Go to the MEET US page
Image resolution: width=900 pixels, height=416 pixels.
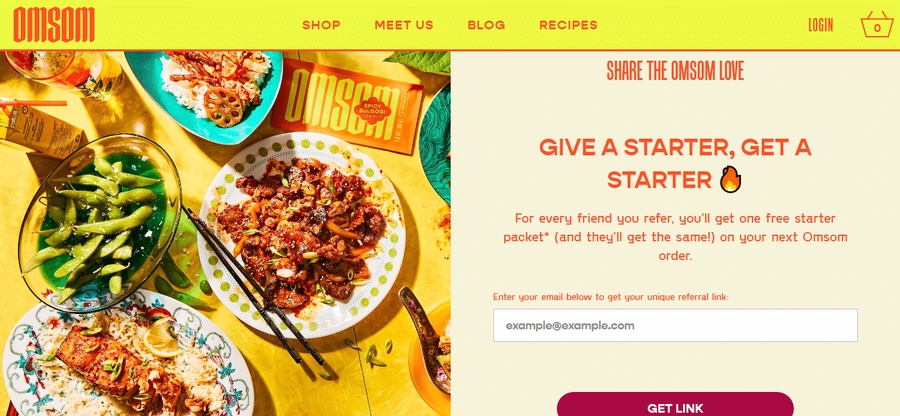[404, 25]
